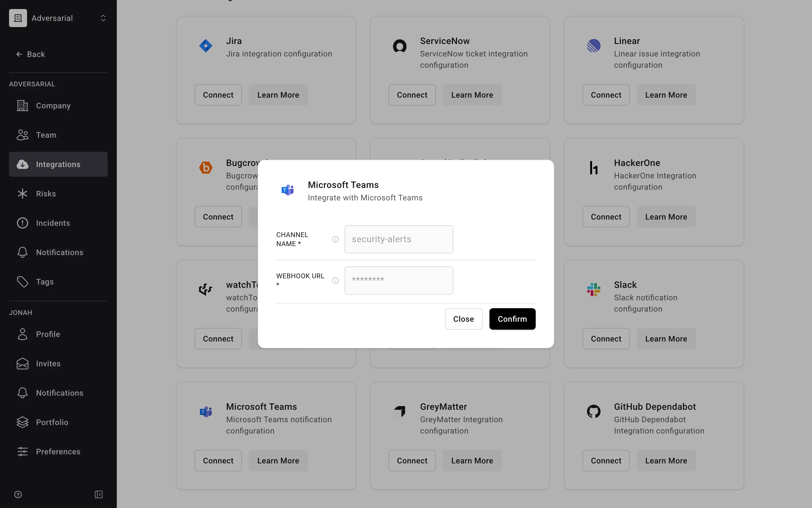Learn More about Microsoft Teams

point(278,461)
